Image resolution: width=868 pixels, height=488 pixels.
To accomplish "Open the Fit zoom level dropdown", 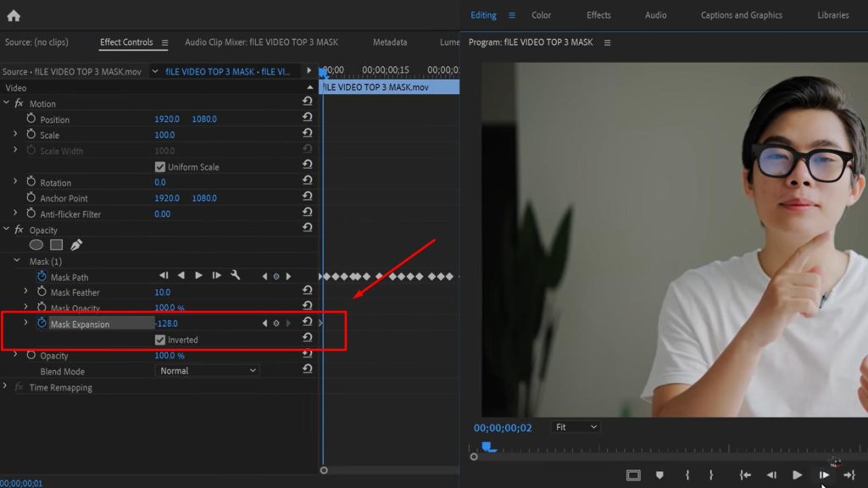I will pyautogui.click(x=576, y=426).
